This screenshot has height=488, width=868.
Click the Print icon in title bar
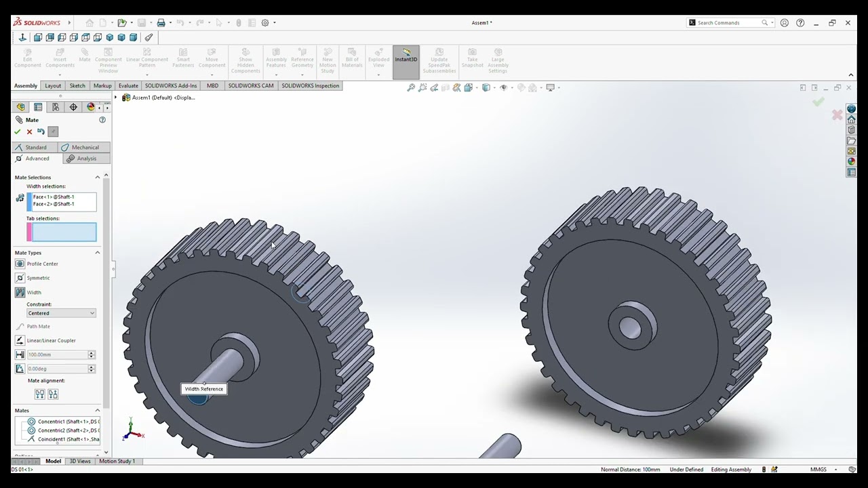click(x=161, y=23)
